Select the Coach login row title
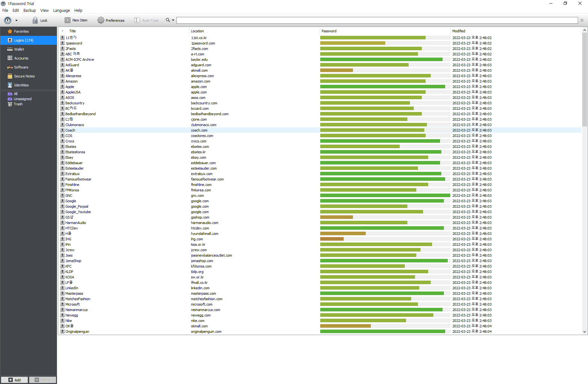This screenshot has height=384, width=588. point(70,130)
